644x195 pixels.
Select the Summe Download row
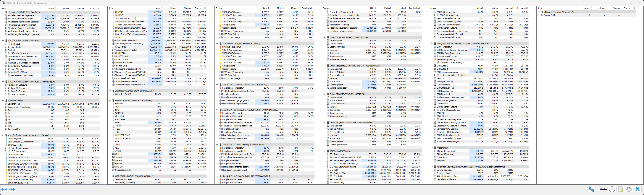(x=481, y=170)
